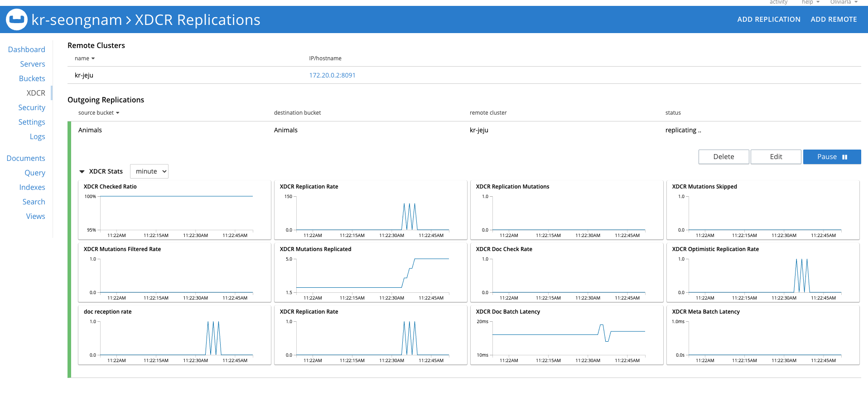Image resolution: width=868 pixels, height=397 pixels.
Task: Sort by source bucket column
Action: point(99,113)
